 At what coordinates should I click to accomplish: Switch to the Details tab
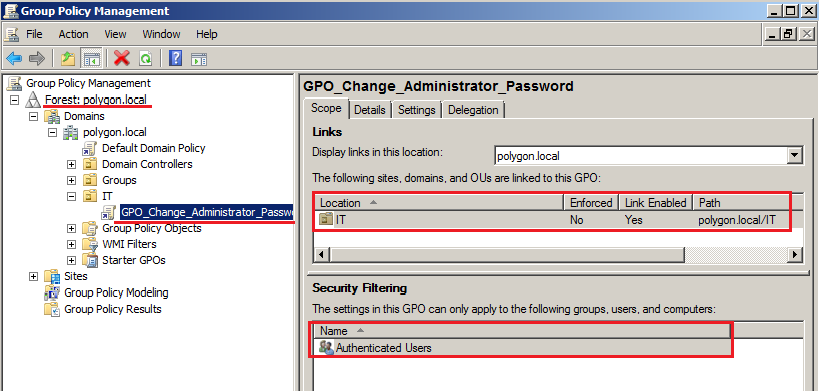[x=370, y=110]
